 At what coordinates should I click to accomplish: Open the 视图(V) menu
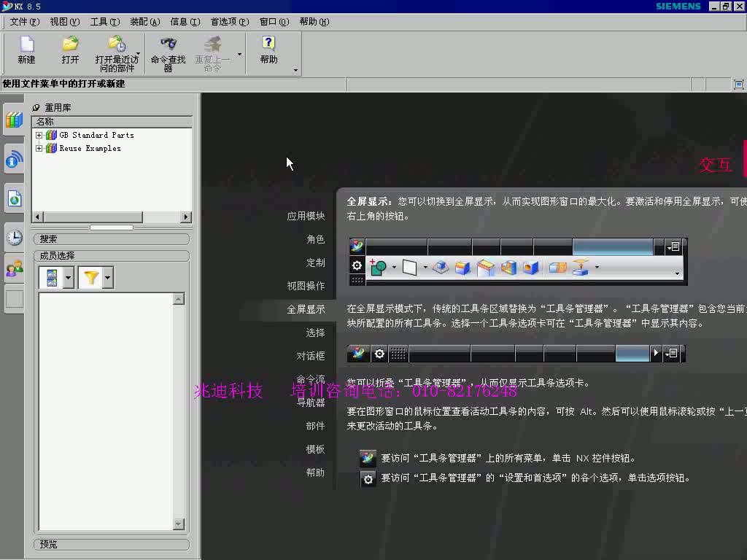point(65,22)
